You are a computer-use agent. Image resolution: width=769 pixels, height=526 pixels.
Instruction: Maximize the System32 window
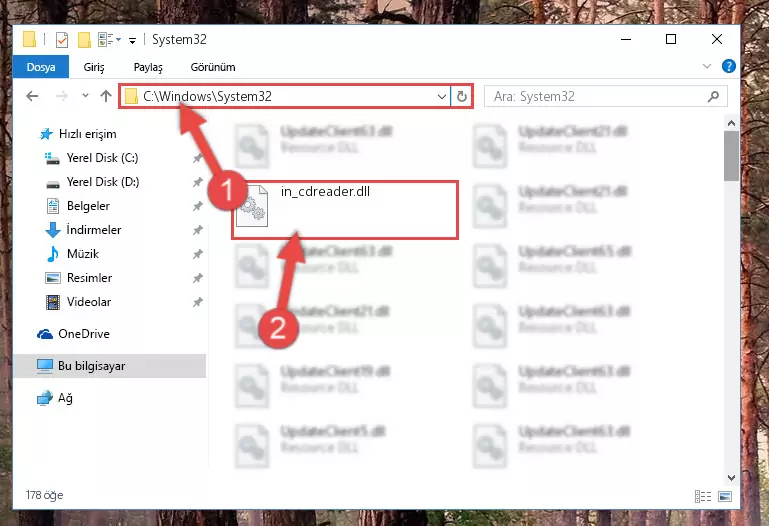(x=671, y=39)
